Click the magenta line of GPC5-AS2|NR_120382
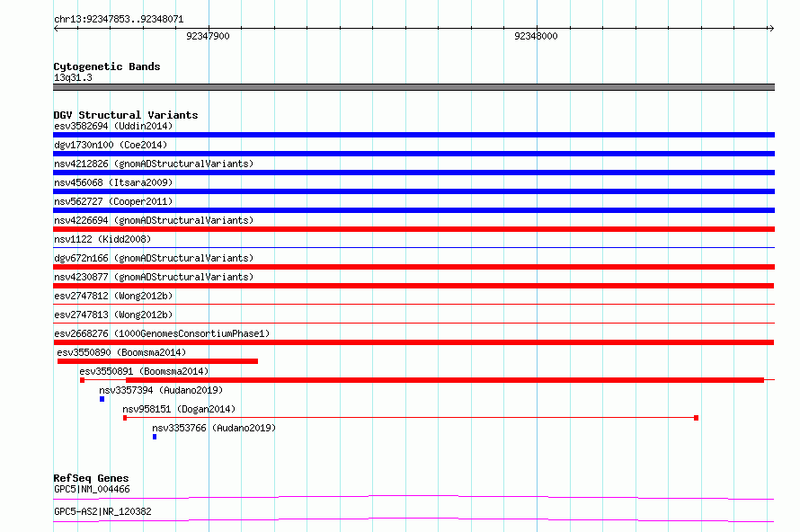 413,519
